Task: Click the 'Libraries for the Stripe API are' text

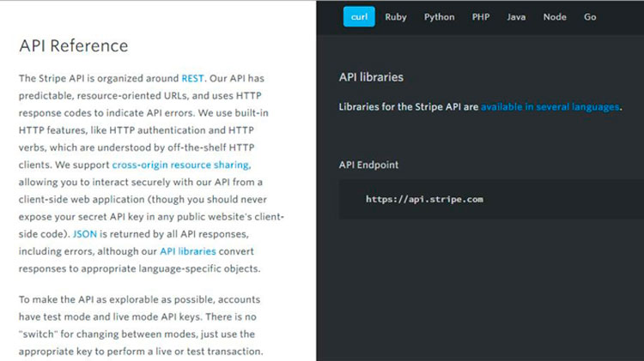Action: point(409,107)
